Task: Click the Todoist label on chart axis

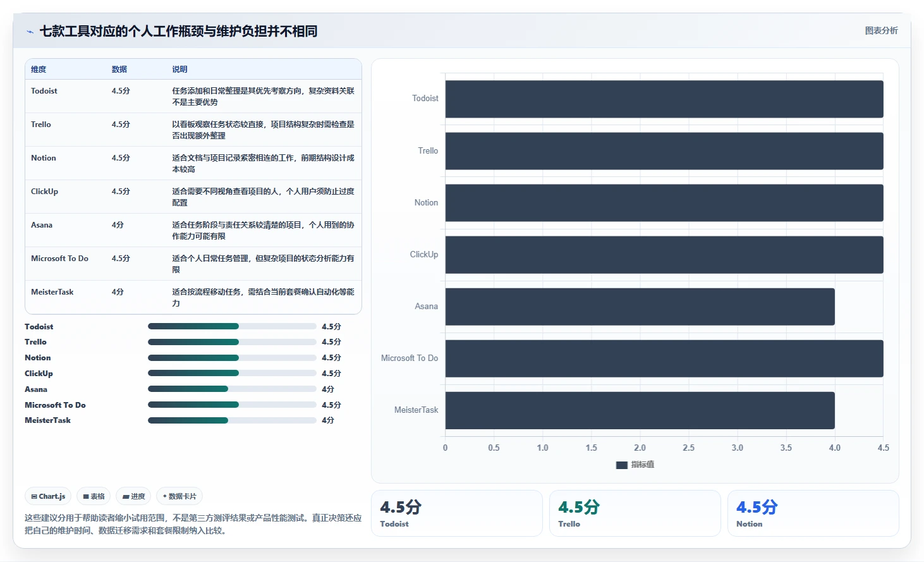Action: pos(425,99)
